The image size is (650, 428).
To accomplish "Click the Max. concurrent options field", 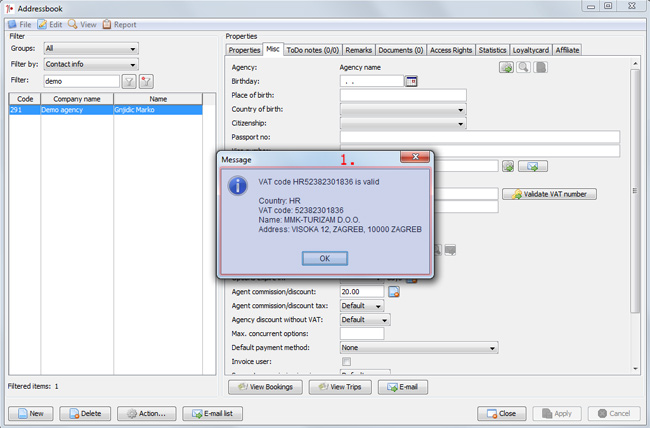I will point(362,333).
